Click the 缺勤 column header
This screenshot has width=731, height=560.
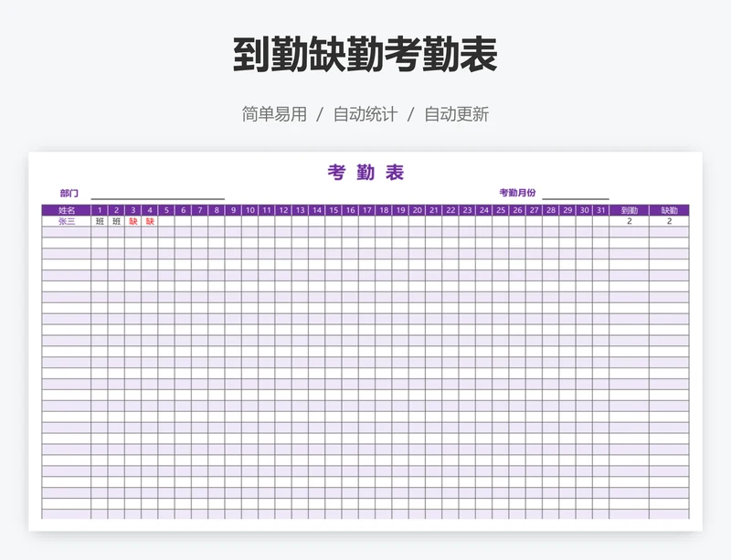click(669, 210)
